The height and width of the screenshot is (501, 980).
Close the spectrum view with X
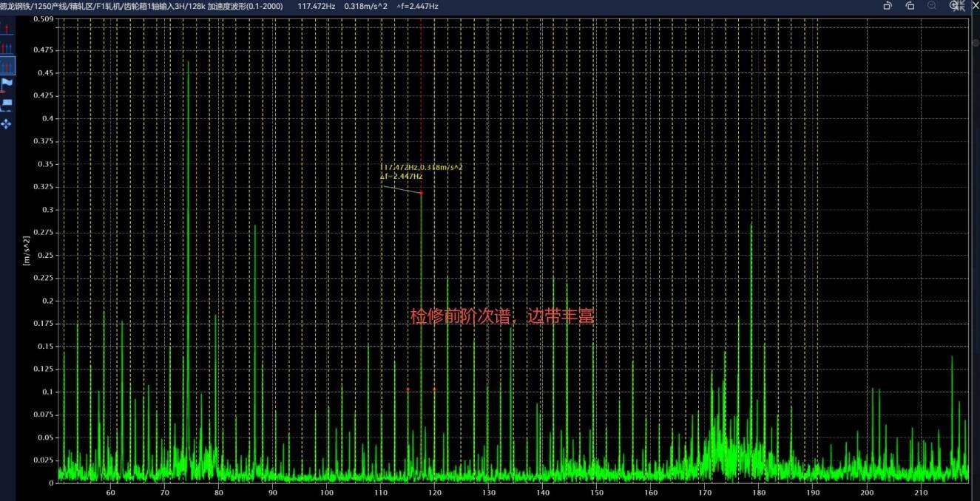click(974, 6)
